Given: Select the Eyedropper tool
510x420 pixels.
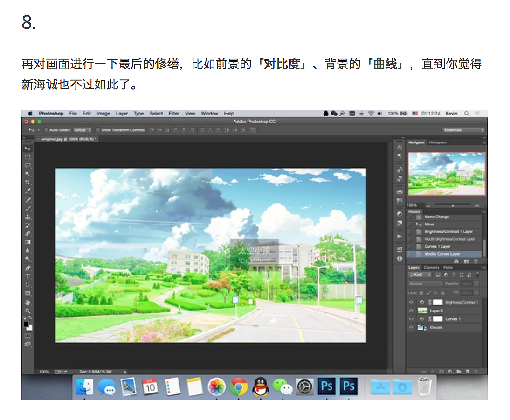Looking at the screenshot, I should click(x=28, y=191).
